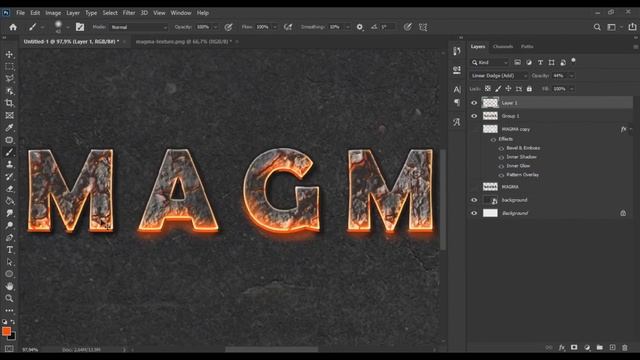Toggle Pattern Overlay effect visibility
640x360 pixels.
tap(501, 175)
